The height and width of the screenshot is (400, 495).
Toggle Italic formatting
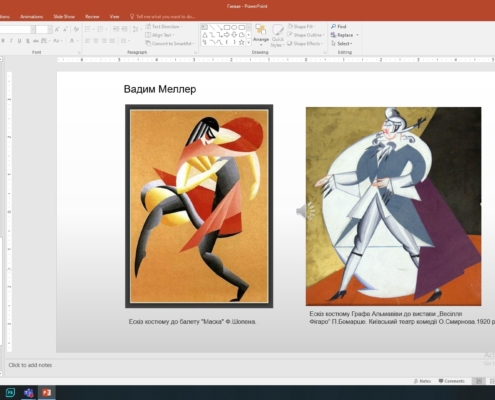(11, 41)
